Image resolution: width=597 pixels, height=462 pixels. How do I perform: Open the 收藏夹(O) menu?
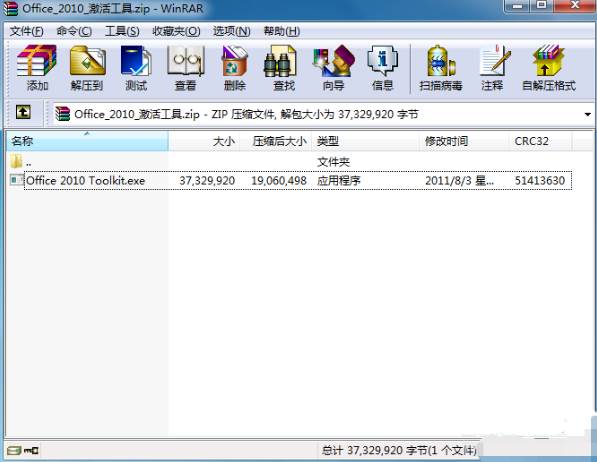(176, 31)
